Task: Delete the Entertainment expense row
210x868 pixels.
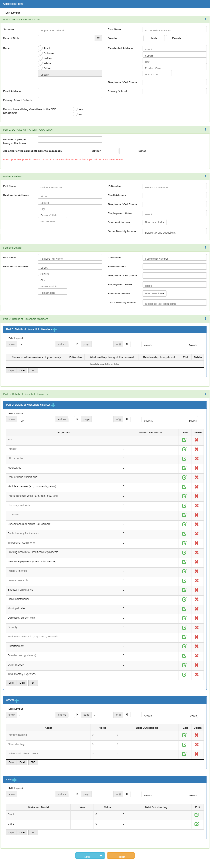Action: pyautogui.click(x=197, y=646)
